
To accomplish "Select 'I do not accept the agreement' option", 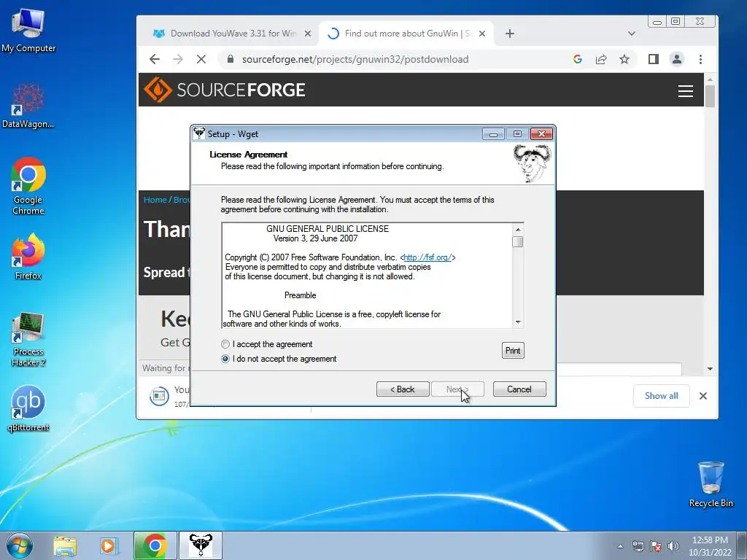I will pyautogui.click(x=225, y=359).
